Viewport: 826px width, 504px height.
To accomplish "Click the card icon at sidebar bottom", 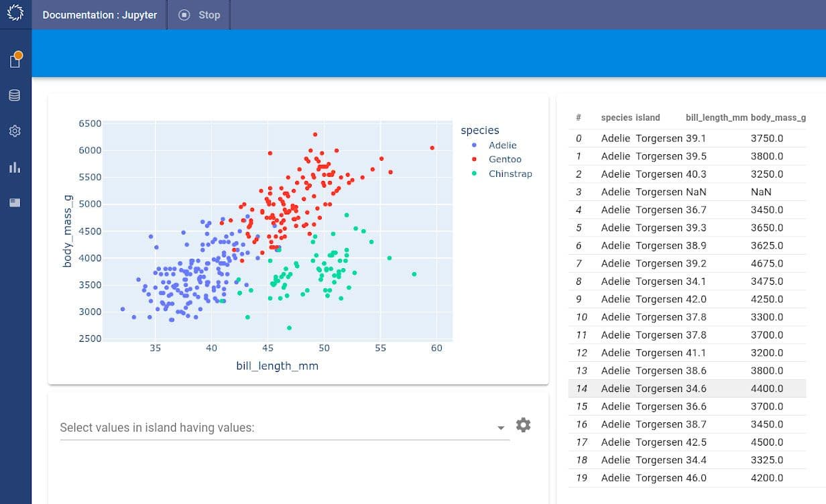I will pos(15,202).
